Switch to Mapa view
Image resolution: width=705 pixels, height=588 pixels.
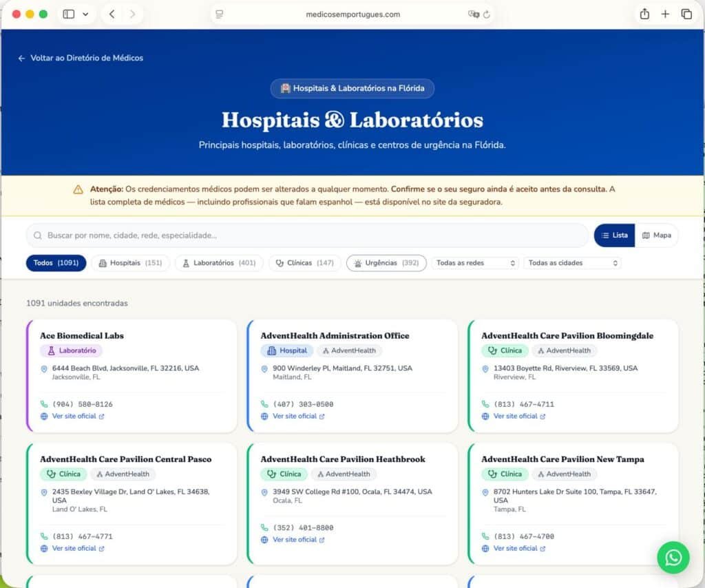coord(656,235)
